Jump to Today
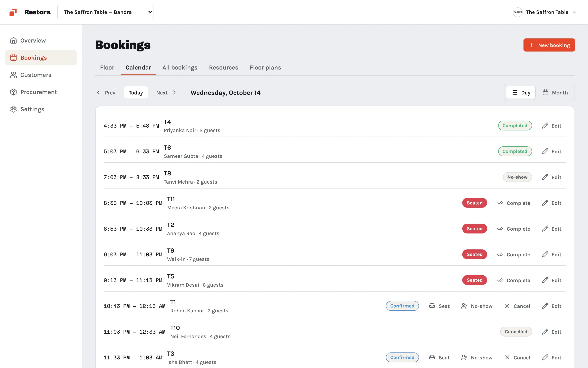588x368 pixels. [136, 92]
